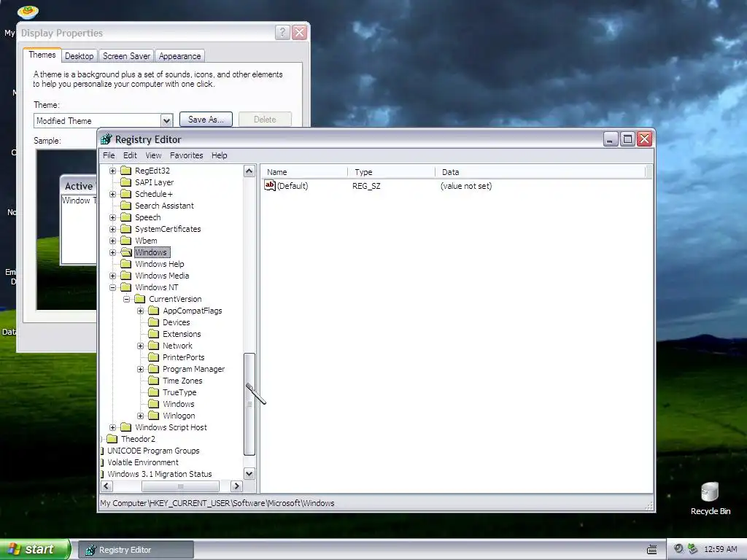Click the tree scroll right arrow

click(x=236, y=486)
